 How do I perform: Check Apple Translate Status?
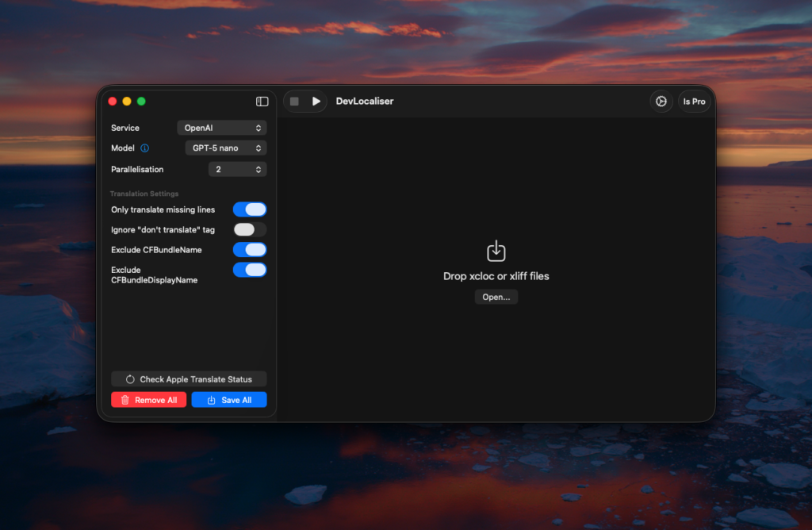(189, 379)
